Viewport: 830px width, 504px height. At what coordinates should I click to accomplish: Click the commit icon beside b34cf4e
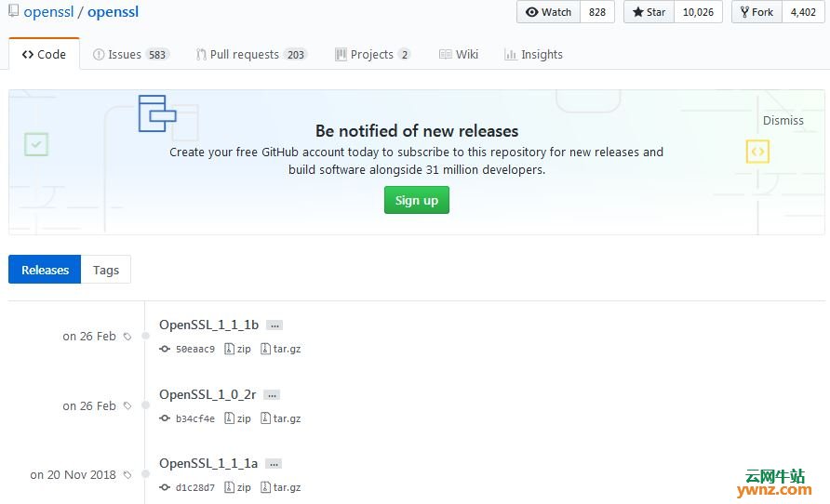click(165, 418)
